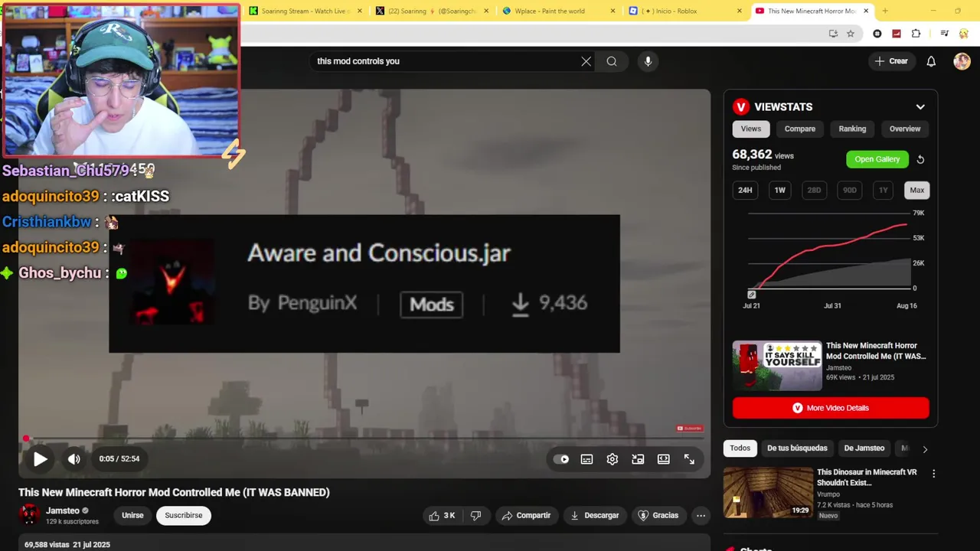This screenshot has height=551, width=980.
Task: Open options menu for dinosaur video
Action: (x=933, y=474)
